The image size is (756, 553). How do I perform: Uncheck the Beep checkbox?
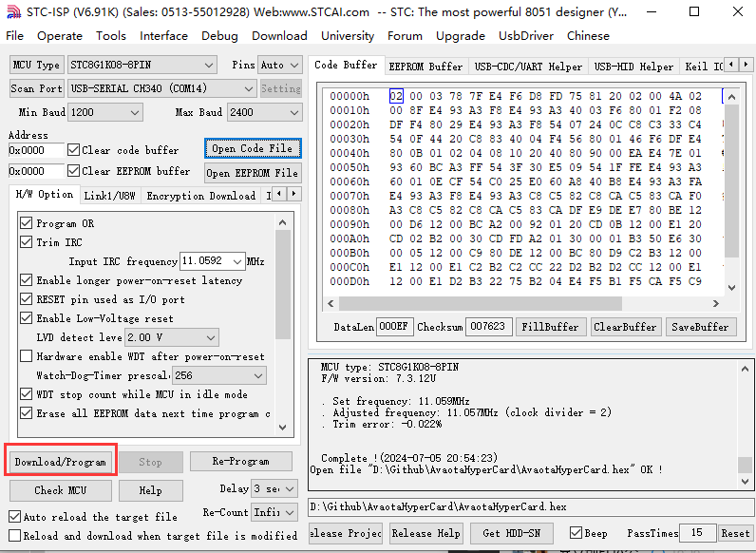576,533
